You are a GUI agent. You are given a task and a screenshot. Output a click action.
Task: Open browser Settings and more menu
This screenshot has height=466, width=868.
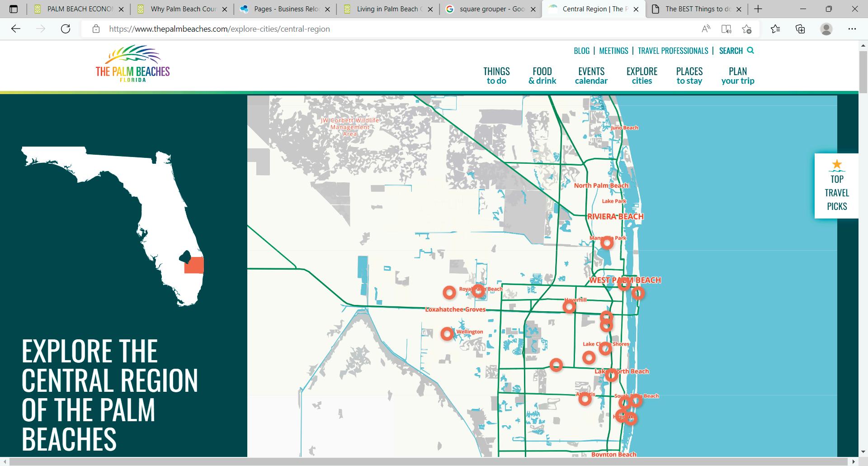tap(852, 29)
